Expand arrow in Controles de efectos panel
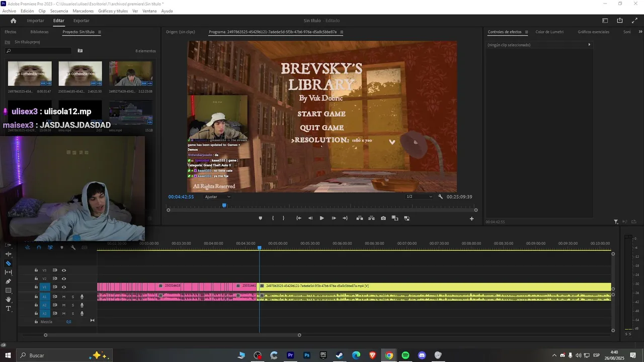This screenshot has width=644, height=362. 589,45
